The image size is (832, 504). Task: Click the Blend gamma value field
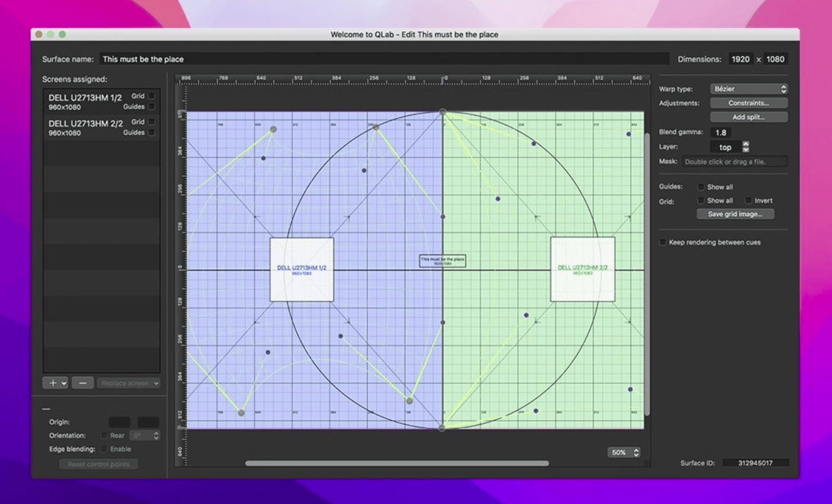(721, 133)
